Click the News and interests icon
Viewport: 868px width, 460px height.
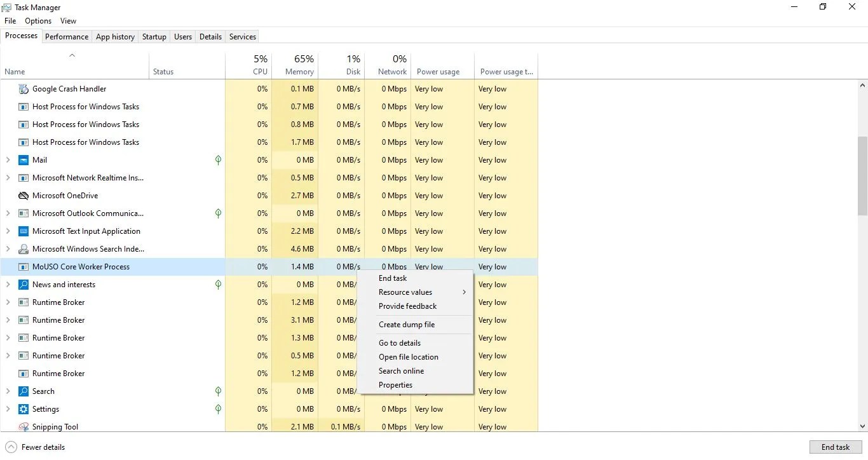[23, 284]
